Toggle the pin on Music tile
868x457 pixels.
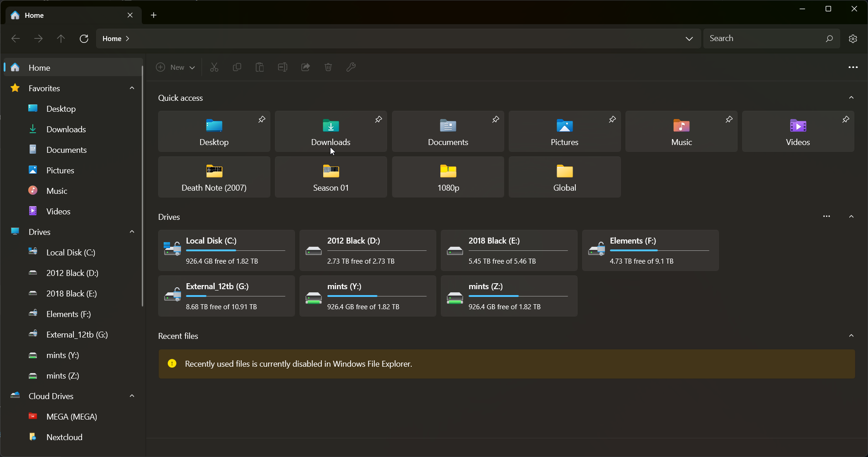coord(729,119)
